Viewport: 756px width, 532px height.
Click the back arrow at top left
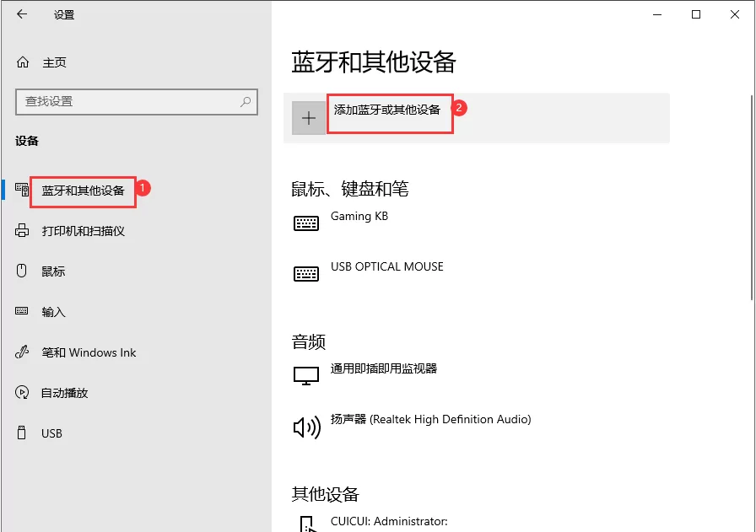click(21, 14)
